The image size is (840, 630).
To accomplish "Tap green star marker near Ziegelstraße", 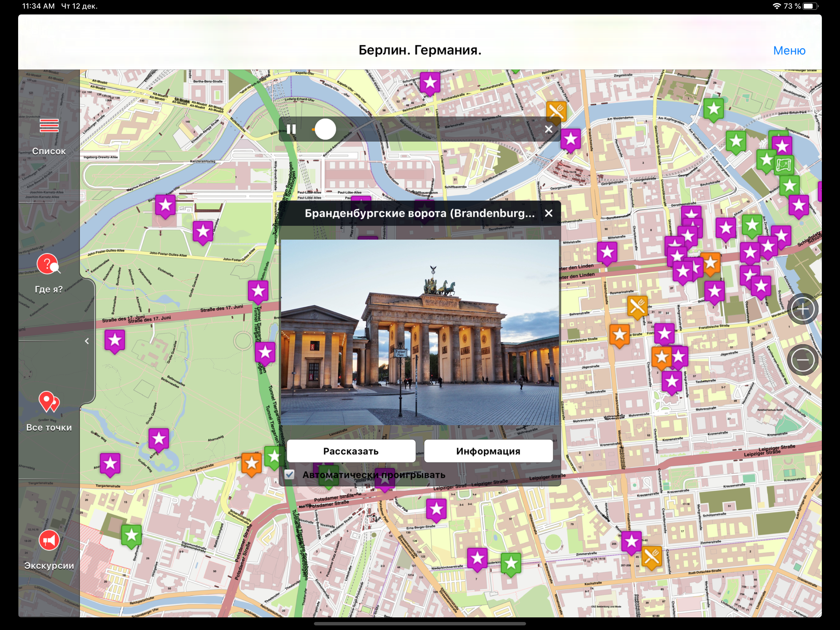I will click(713, 110).
